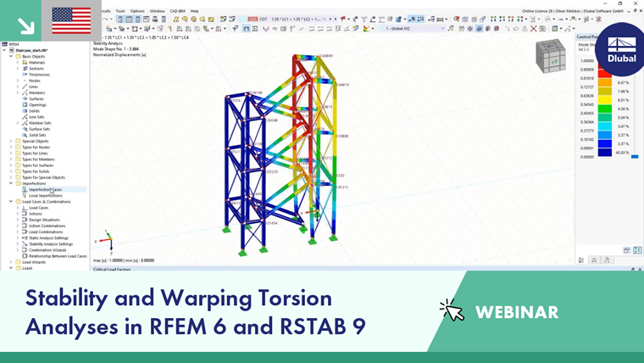Go to next load case arrow
This screenshot has width=644, height=363.
click(x=336, y=19)
